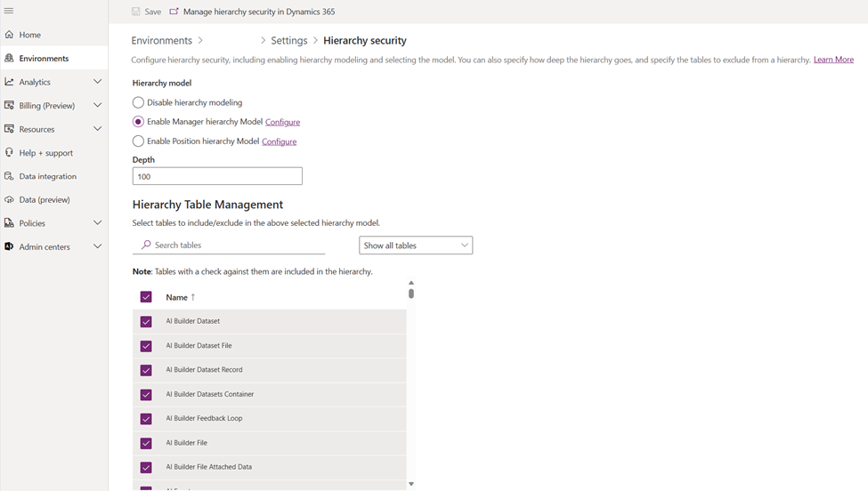Expand the Resources sidebar section

97,129
